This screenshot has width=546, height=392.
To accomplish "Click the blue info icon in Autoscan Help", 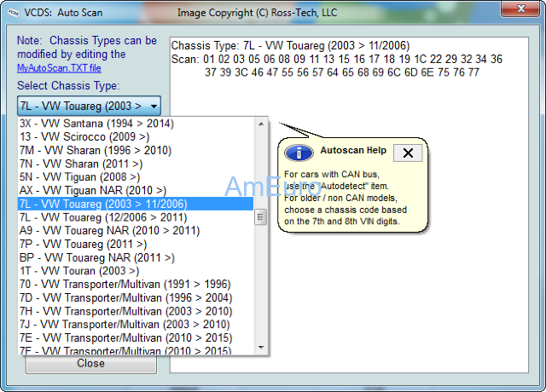I will coord(299,153).
